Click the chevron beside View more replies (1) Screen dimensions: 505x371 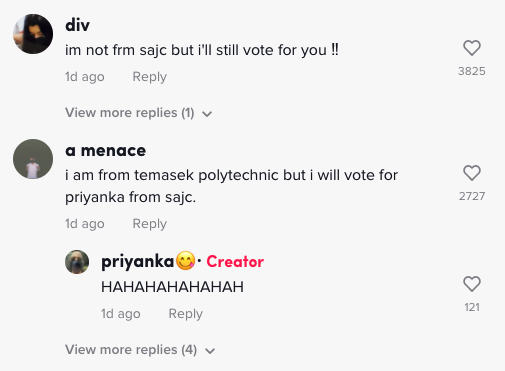coord(207,114)
